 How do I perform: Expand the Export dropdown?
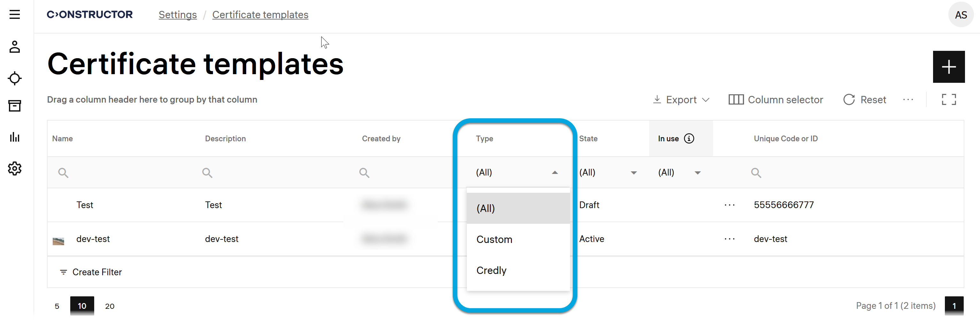(681, 100)
